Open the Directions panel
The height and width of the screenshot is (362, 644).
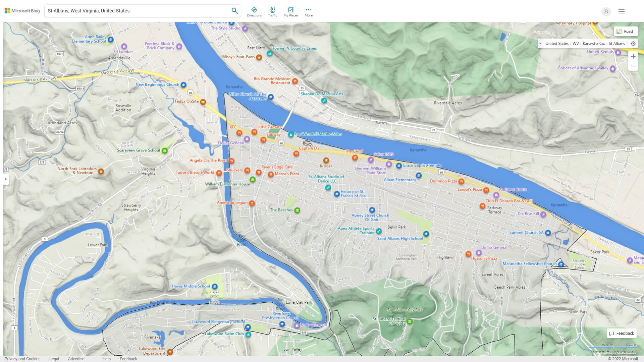coord(254,11)
